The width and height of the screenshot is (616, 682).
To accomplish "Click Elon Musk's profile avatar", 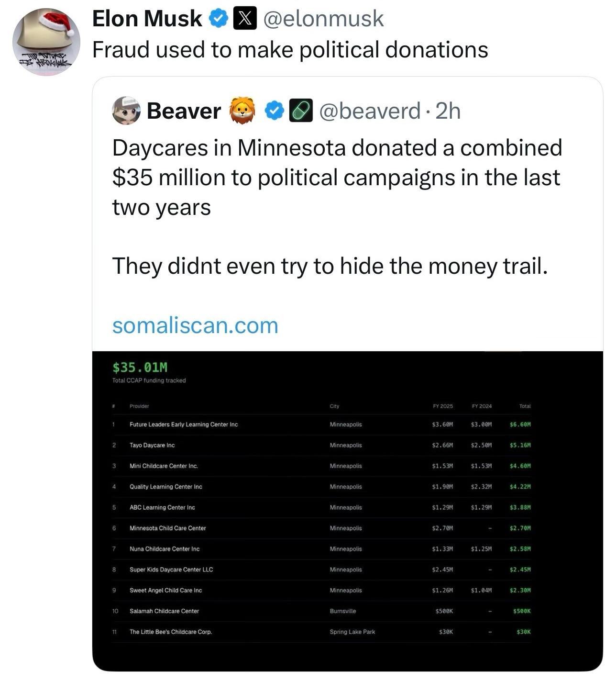I will coord(46,42).
